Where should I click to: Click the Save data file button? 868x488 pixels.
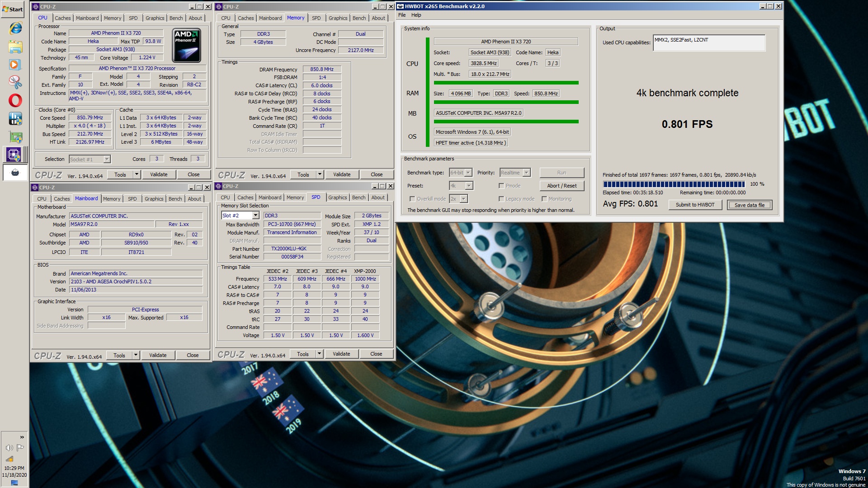click(750, 205)
